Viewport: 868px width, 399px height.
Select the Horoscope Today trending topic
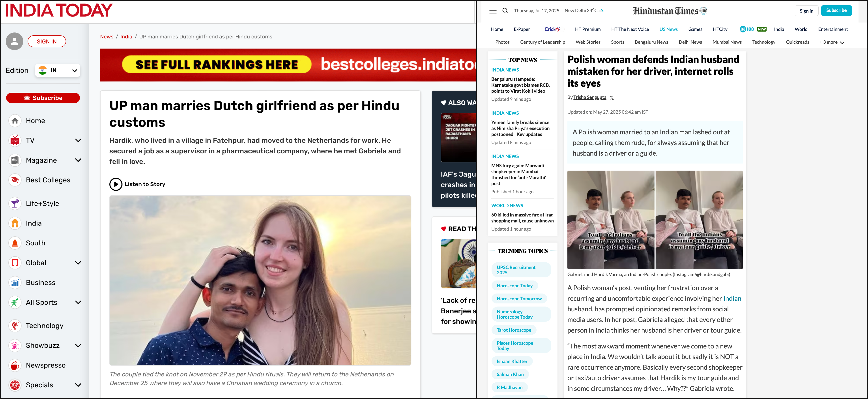point(514,286)
